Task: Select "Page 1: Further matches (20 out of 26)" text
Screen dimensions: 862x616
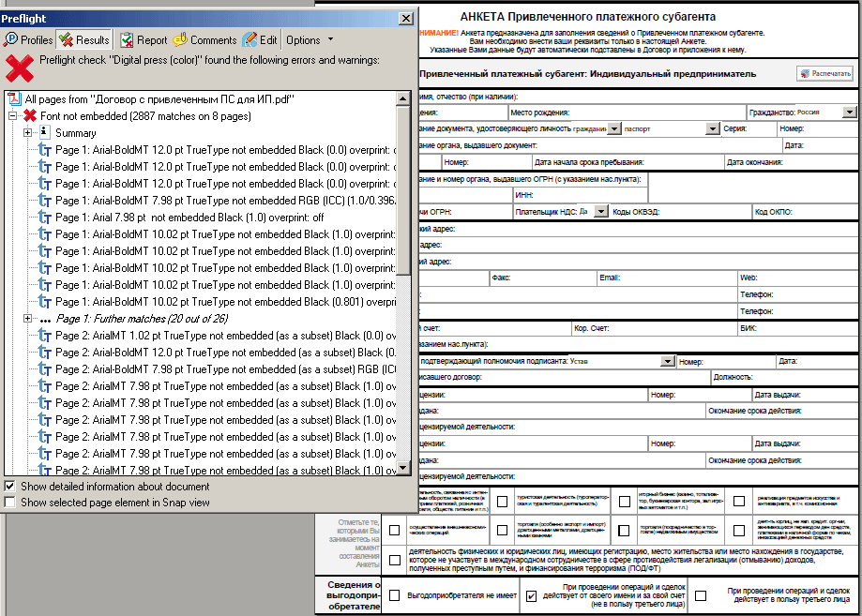Action: tap(142, 319)
